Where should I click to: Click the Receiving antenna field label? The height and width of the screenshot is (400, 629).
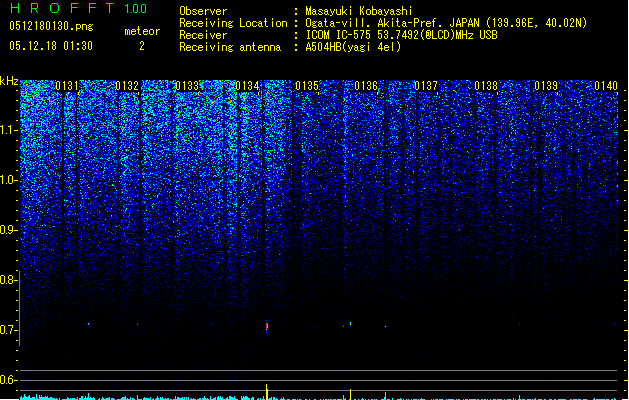pos(230,47)
